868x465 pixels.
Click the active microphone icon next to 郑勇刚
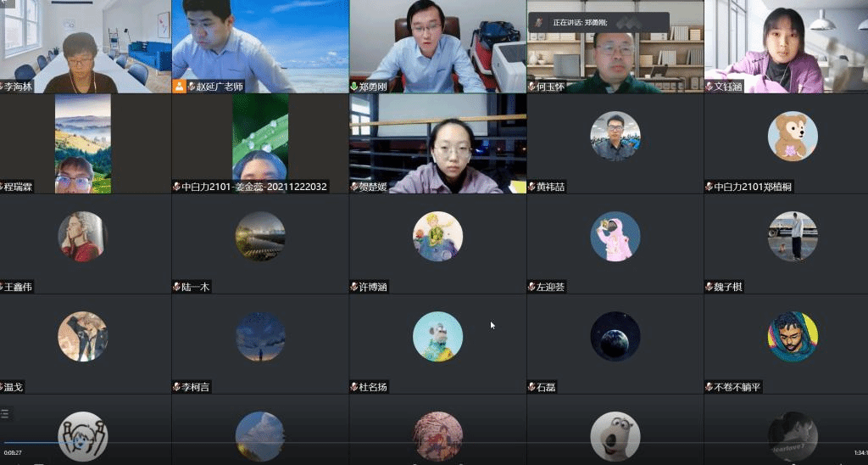click(x=354, y=87)
